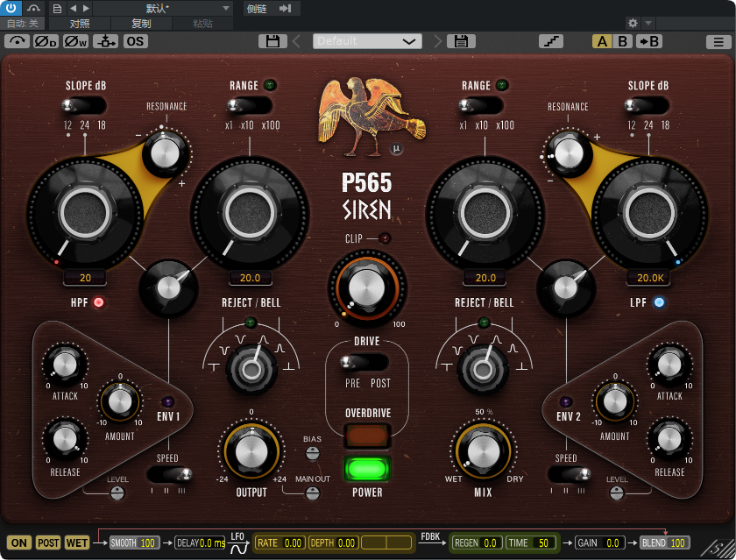The height and width of the screenshot is (560, 736).
Task: Click the BIAS trim screw
Action: [312, 453]
